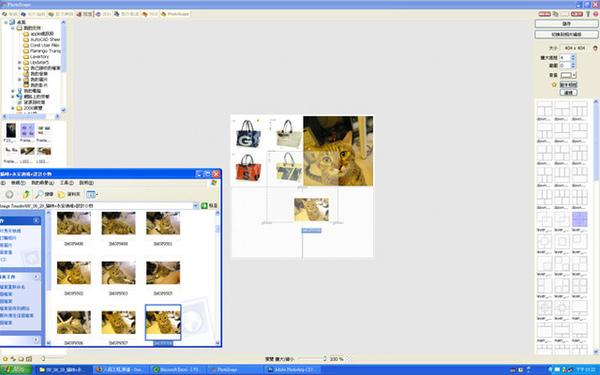Click the 儲存 save button
Screen dimensions: 600x375
[566, 24]
